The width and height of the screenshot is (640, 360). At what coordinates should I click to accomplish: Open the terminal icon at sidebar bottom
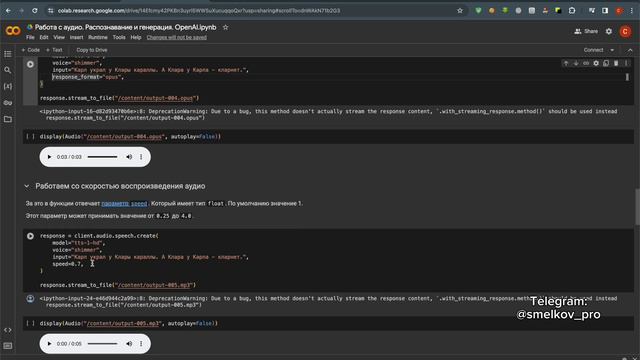point(8,346)
